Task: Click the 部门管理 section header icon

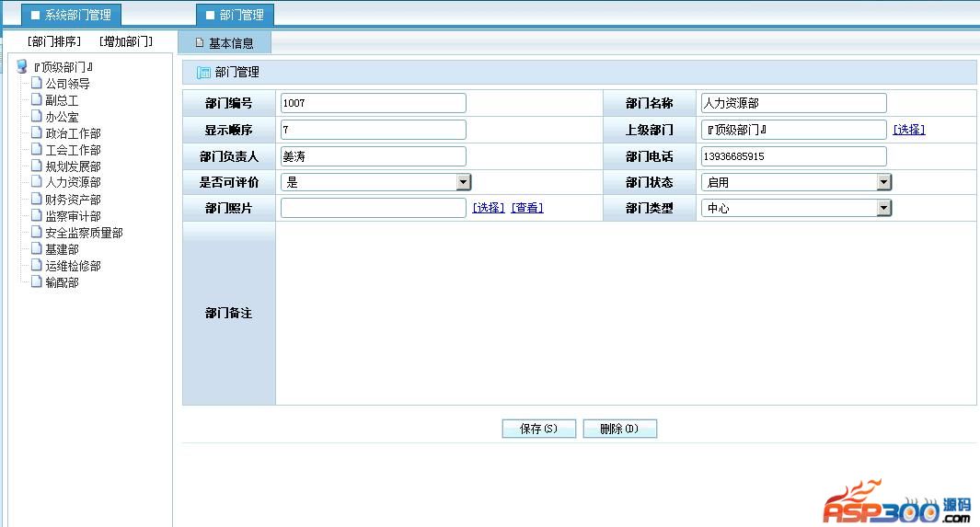Action: point(203,73)
